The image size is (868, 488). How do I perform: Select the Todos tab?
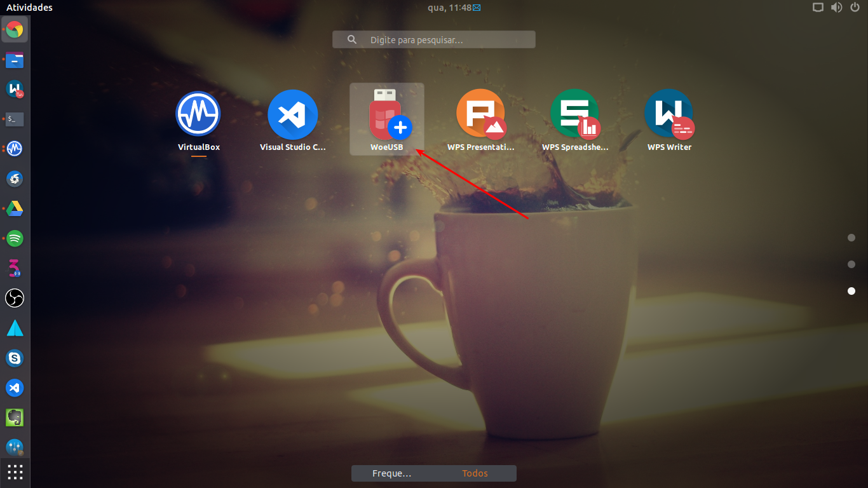point(475,473)
